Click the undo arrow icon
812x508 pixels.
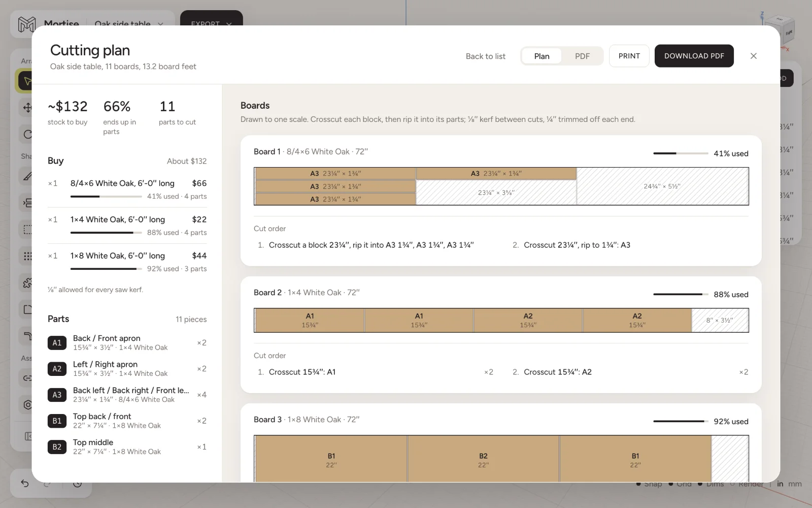coord(24,483)
